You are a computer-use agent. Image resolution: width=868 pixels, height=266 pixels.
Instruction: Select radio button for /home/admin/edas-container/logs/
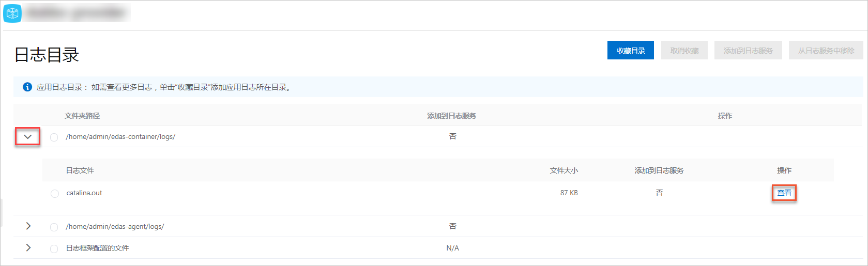click(x=54, y=137)
